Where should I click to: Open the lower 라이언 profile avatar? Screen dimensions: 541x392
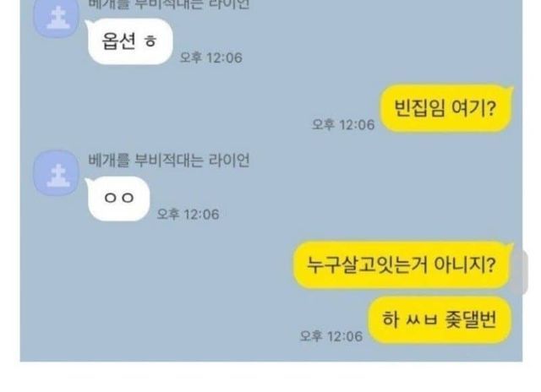[x=57, y=173]
